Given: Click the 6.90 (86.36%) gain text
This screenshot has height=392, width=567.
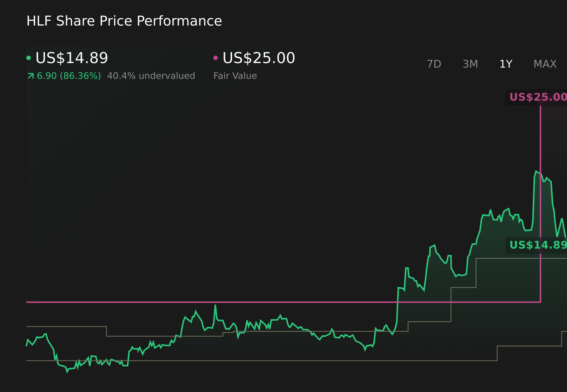Looking at the screenshot, I should 68,75.
